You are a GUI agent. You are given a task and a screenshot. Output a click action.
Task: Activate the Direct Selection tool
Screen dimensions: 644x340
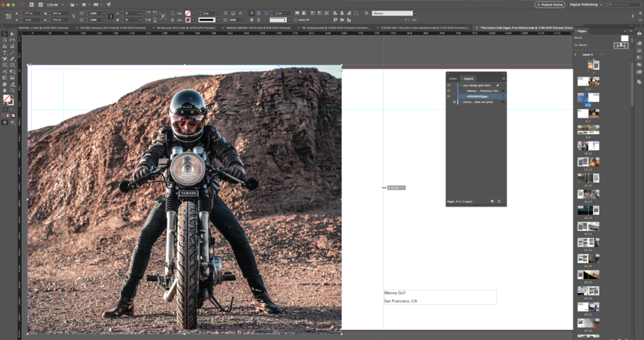click(12, 34)
